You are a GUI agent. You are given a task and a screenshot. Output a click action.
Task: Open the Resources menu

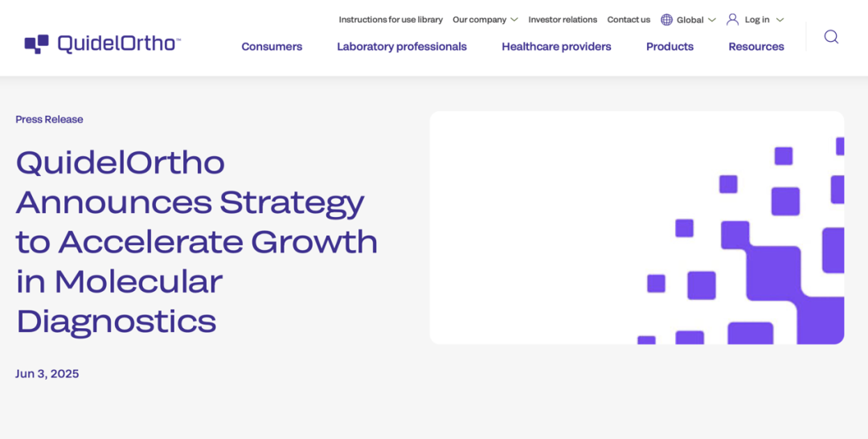pos(756,47)
